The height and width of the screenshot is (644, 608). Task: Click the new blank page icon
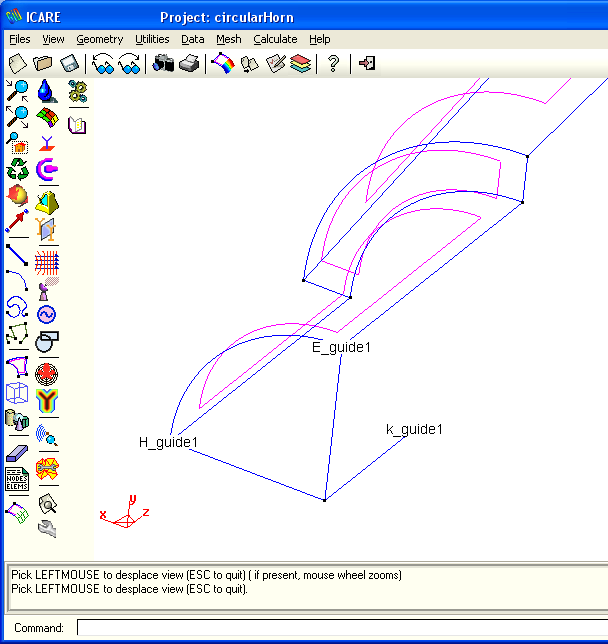[18, 64]
